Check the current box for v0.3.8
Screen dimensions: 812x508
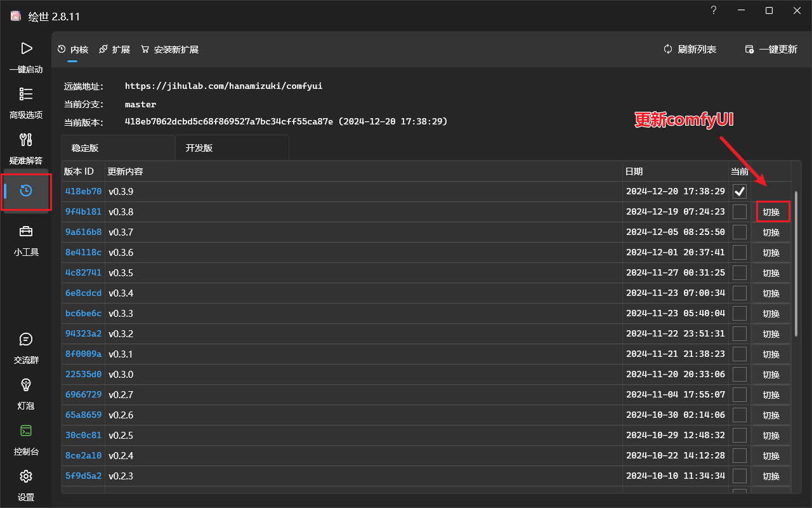point(740,211)
